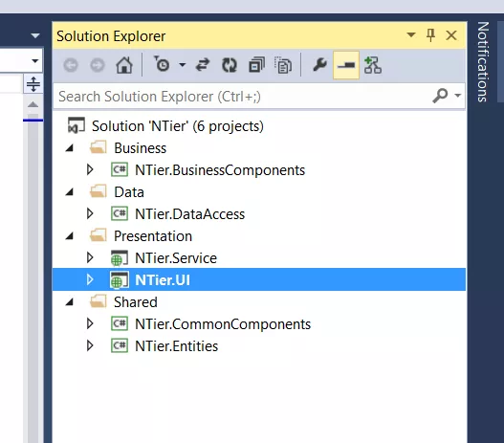Open the Pending Changes Filter dropdown arrow
504x443 pixels.
click(183, 65)
